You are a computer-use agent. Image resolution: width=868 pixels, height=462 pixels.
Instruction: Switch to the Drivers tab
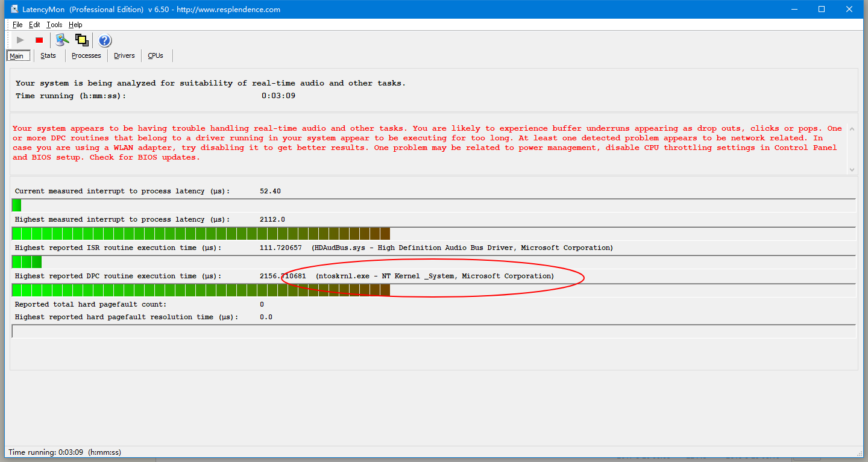click(124, 55)
